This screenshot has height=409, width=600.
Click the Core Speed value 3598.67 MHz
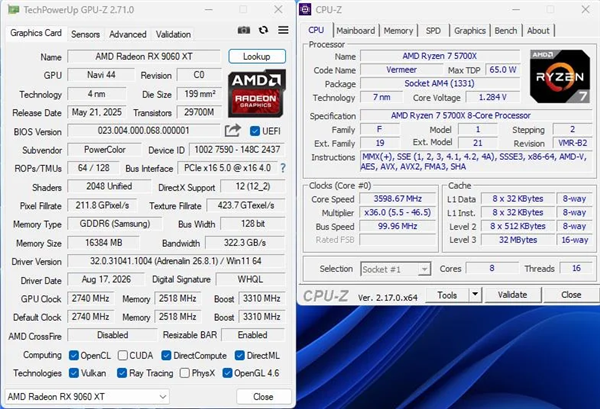coord(398,199)
